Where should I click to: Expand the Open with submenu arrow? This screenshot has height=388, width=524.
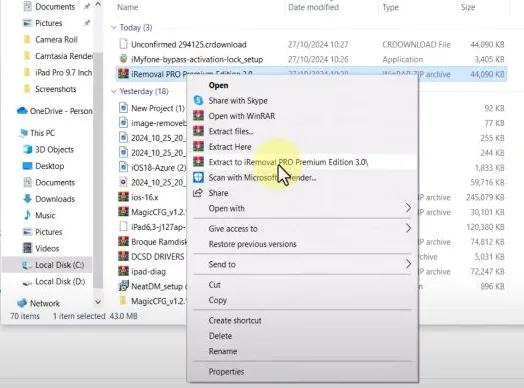[408, 208]
